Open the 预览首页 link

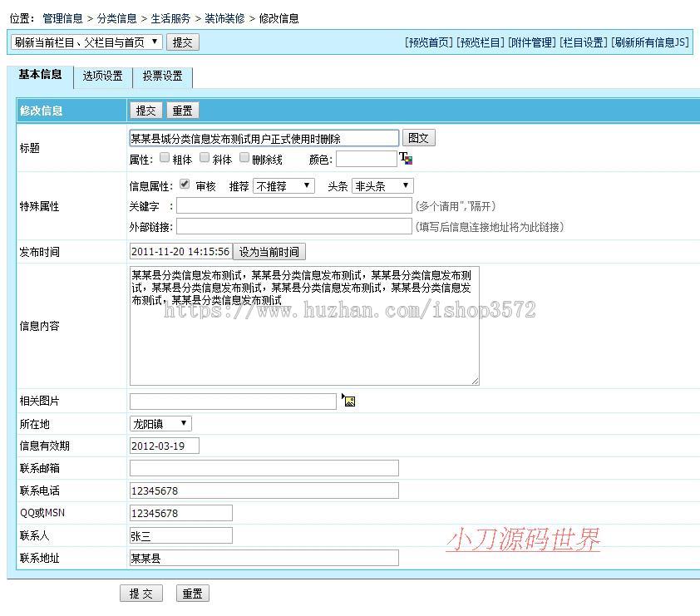tap(429, 42)
